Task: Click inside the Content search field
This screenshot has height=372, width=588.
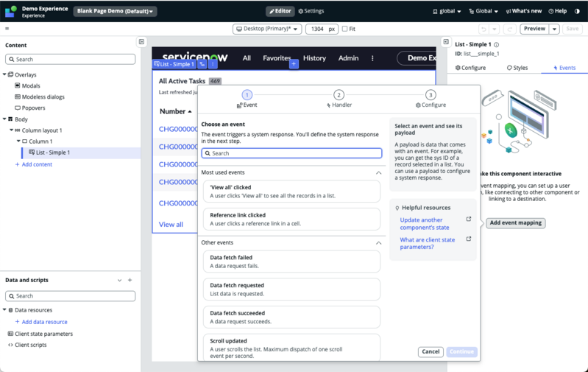Action: click(x=71, y=60)
